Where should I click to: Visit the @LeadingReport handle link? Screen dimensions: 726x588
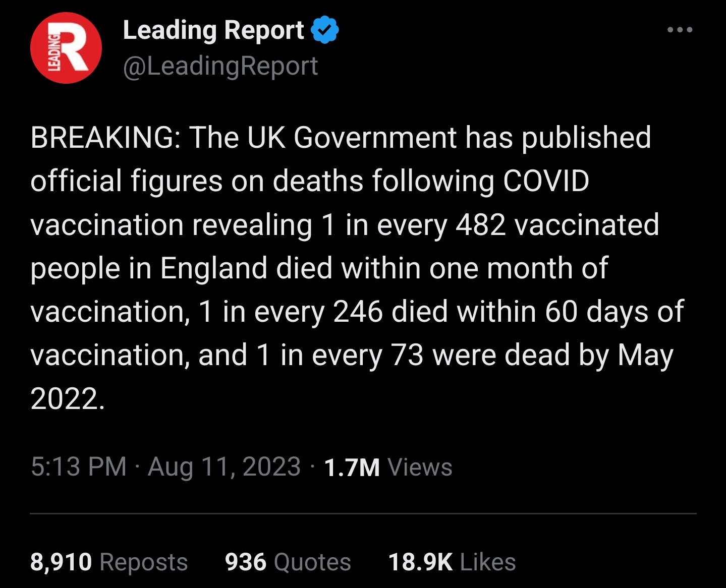[x=220, y=66]
